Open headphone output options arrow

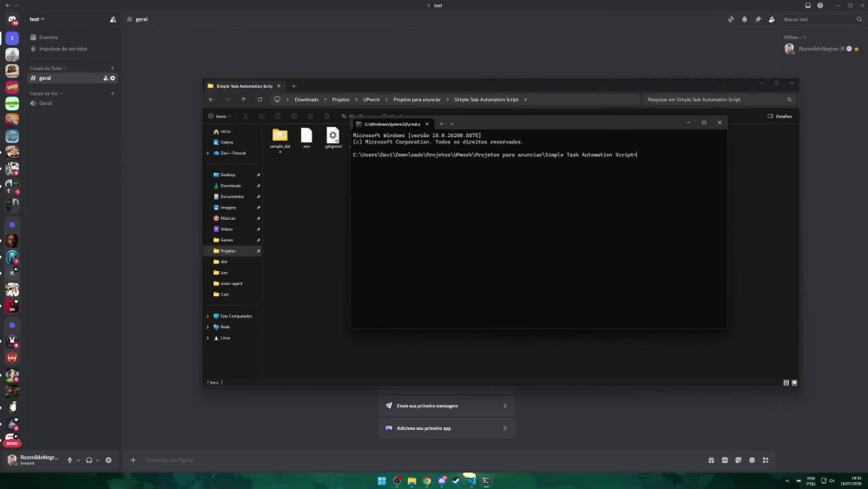pyautogui.click(x=97, y=460)
